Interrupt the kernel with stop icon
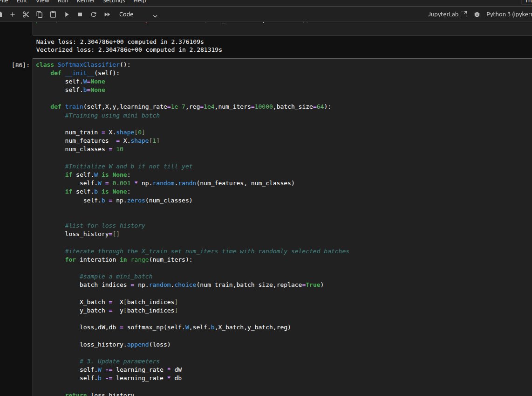 [80, 14]
